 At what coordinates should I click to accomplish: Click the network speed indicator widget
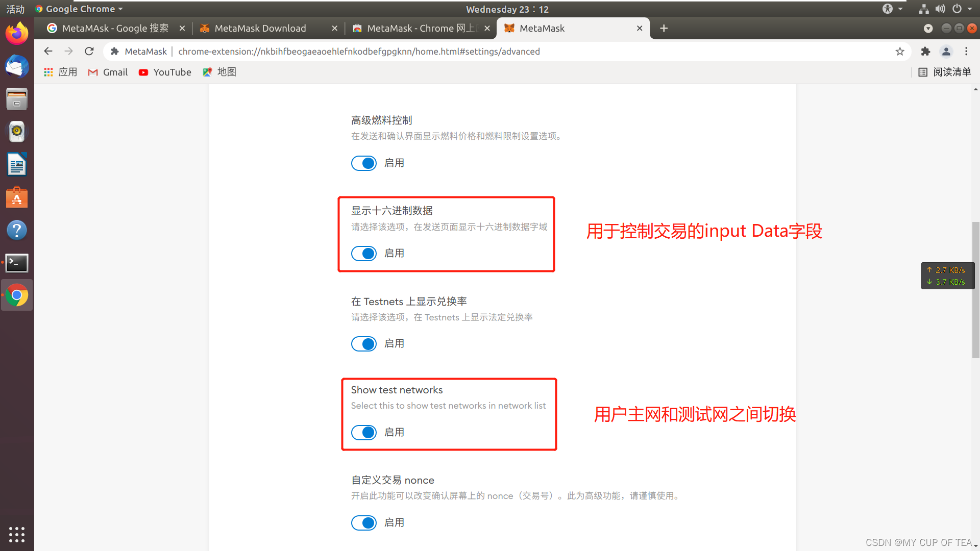click(947, 276)
